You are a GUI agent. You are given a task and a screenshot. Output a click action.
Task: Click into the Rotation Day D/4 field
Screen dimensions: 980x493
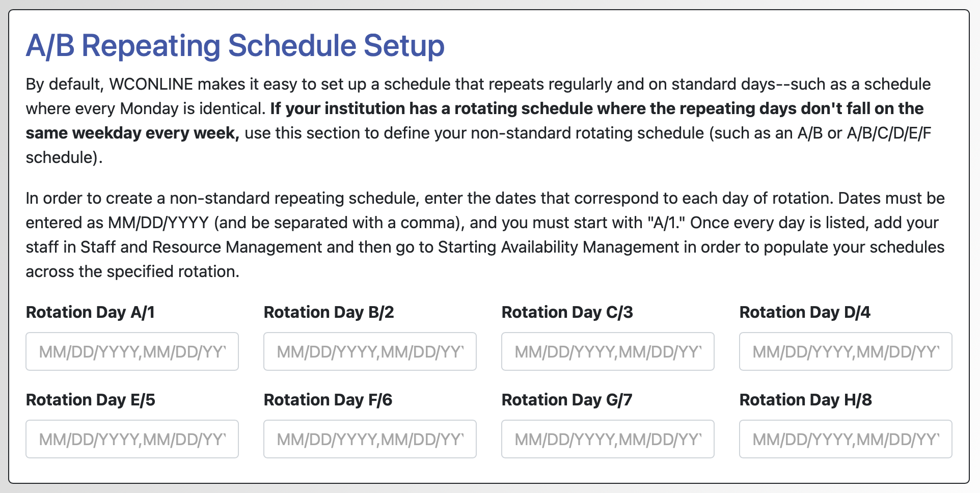(846, 351)
